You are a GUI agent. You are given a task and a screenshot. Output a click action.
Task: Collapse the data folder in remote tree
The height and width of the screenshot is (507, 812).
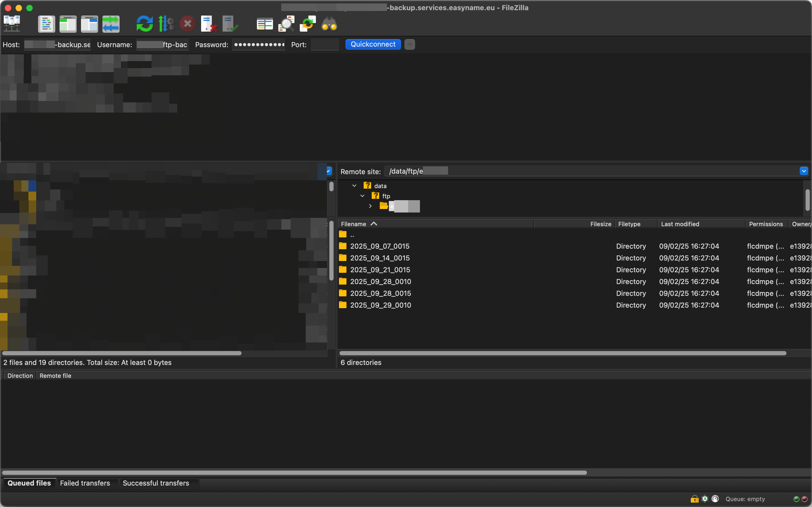pos(354,186)
